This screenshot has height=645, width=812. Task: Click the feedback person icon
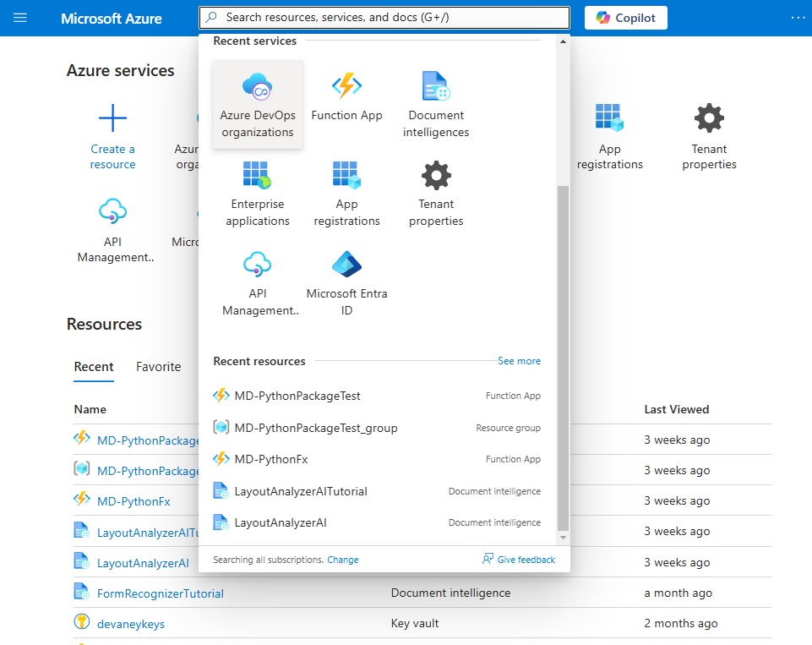coord(488,559)
